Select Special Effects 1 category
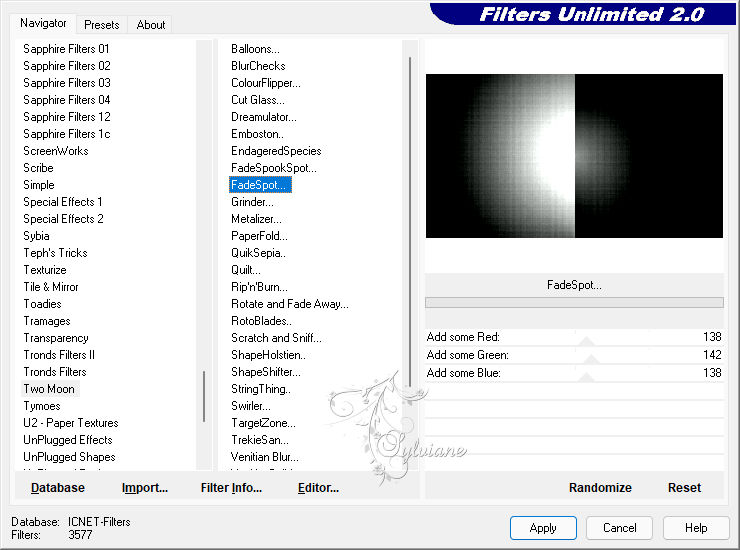This screenshot has height=550, width=740. click(63, 202)
